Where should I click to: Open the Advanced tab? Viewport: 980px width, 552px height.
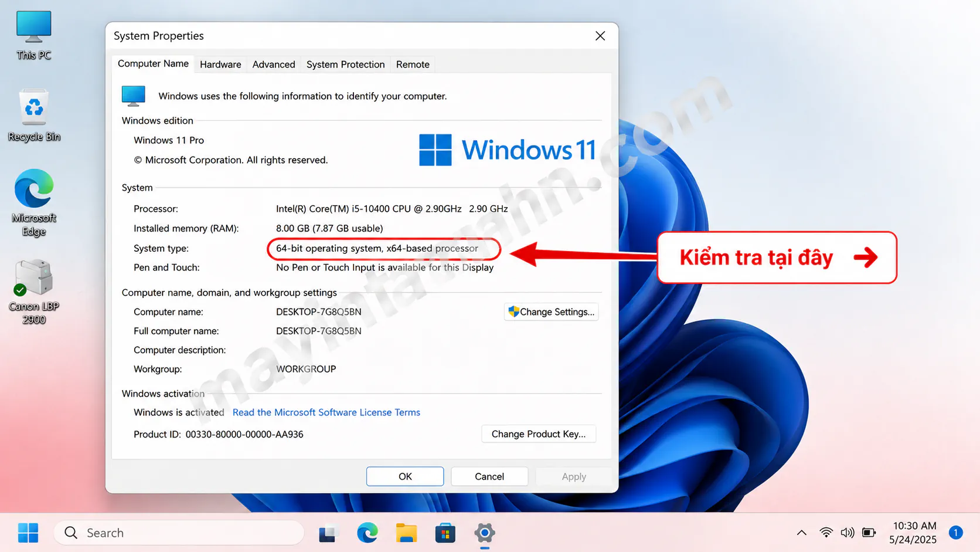click(274, 65)
